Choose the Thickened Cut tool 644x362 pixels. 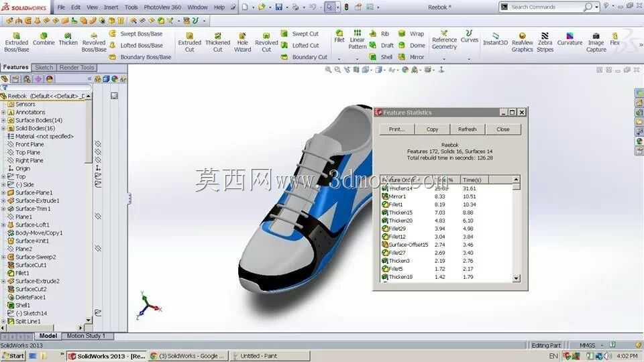(217, 42)
